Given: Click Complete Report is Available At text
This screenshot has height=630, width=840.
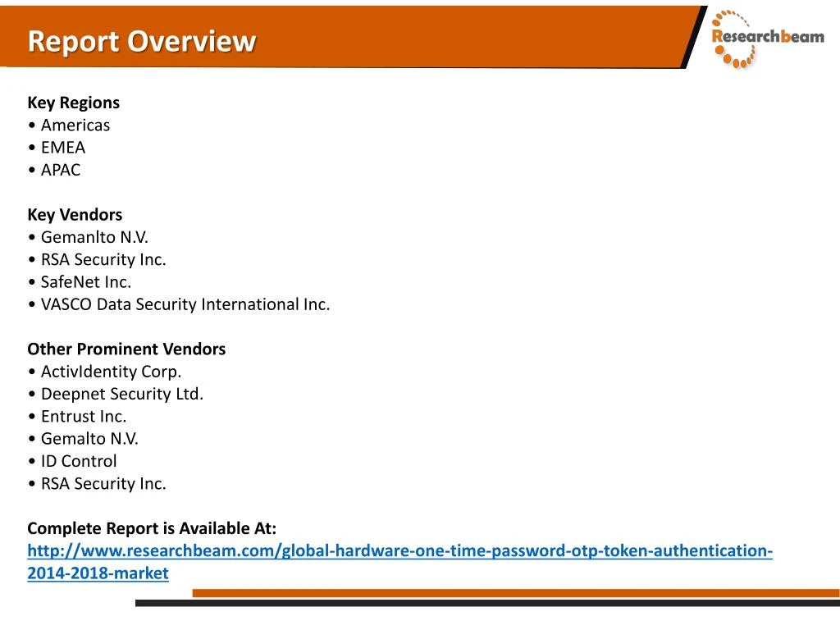Looking at the screenshot, I should tap(152, 528).
